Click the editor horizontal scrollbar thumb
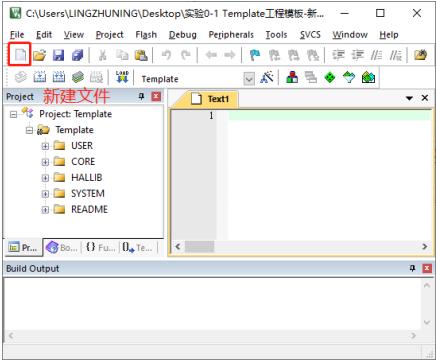This screenshot has height=362, width=436. point(200,247)
